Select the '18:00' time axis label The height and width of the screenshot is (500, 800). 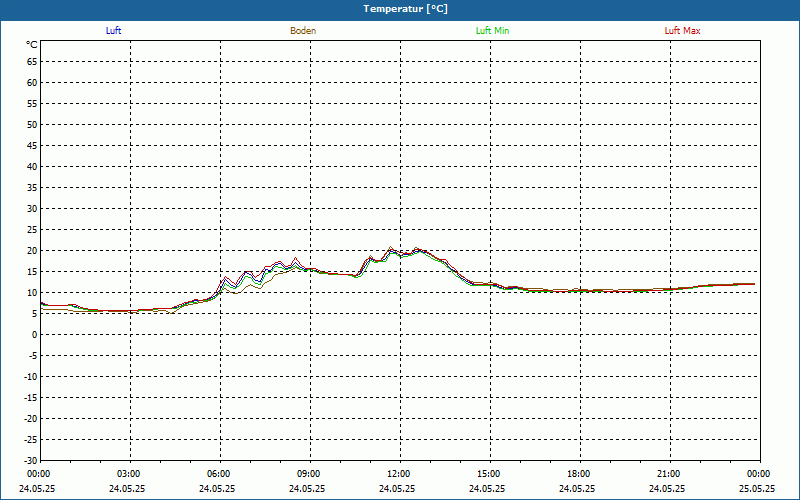point(579,474)
